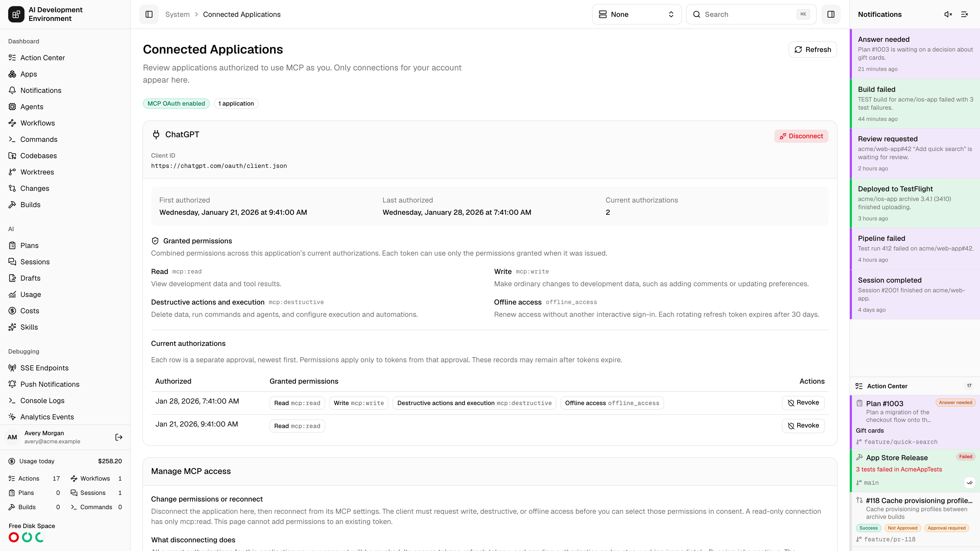This screenshot has height=551, width=980.
Task: Click the Plans clipboard icon in the AI section
Action: click(12, 246)
